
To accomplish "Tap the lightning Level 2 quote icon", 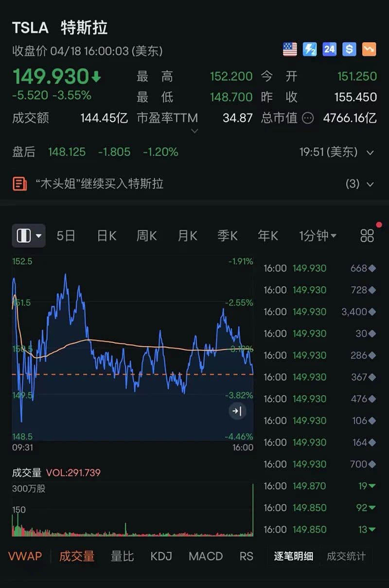I will (310, 49).
